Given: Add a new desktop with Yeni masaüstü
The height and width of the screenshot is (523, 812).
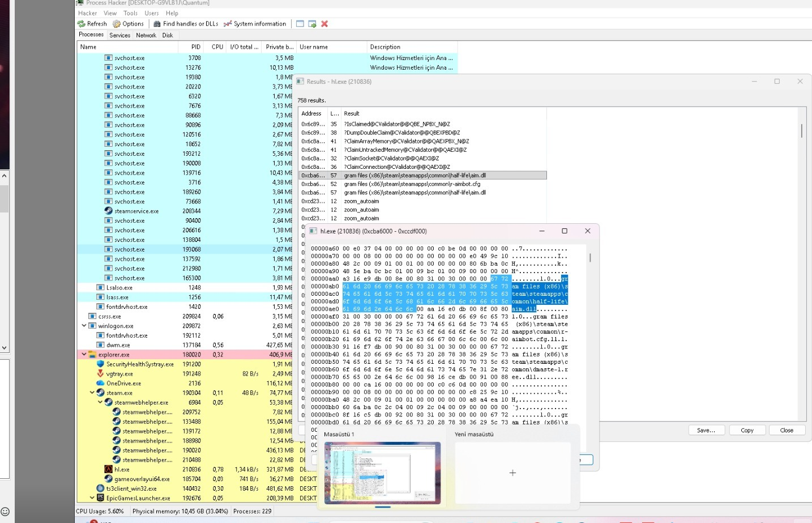Looking at the screenshot, I should click(x=512, y=473).
